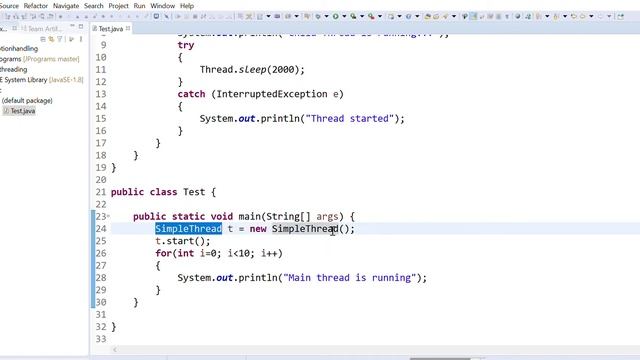Close the Test.java editor tab
This screenshot has height=360, width=640.
tap(128, 28)
